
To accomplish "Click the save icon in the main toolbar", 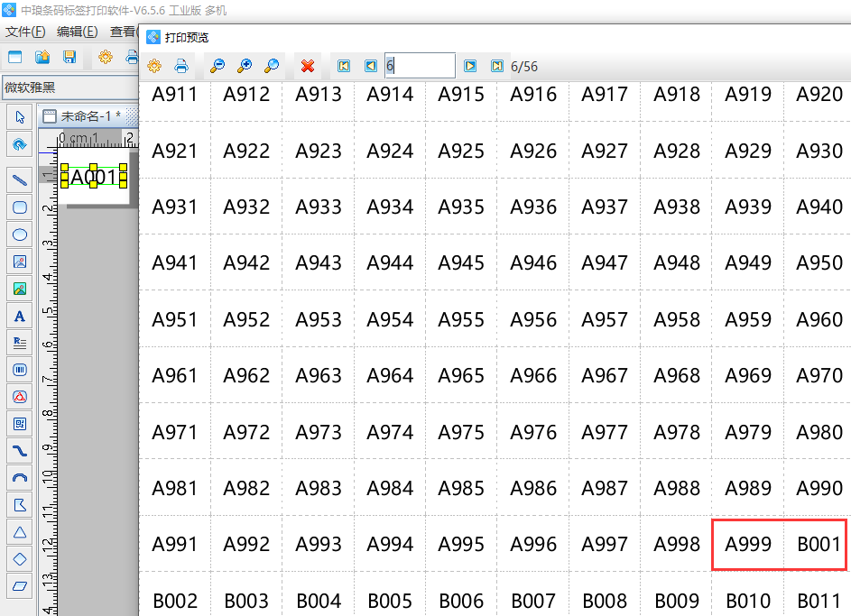I will 69,57.
